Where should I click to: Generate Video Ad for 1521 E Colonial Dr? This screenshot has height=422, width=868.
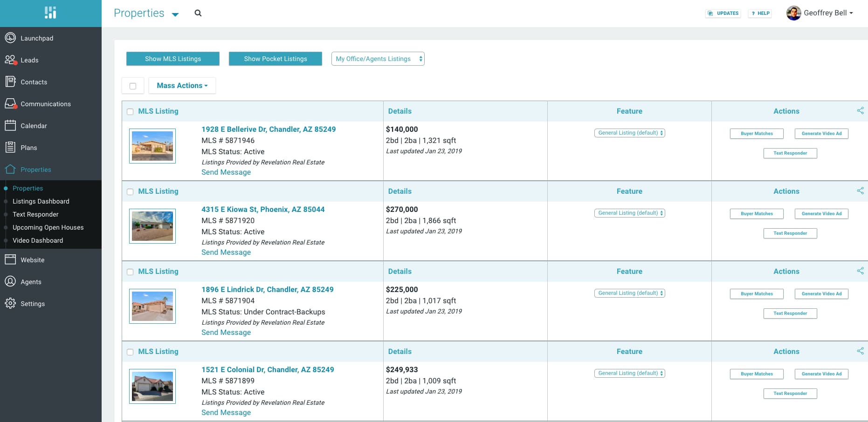coord(821,374)
